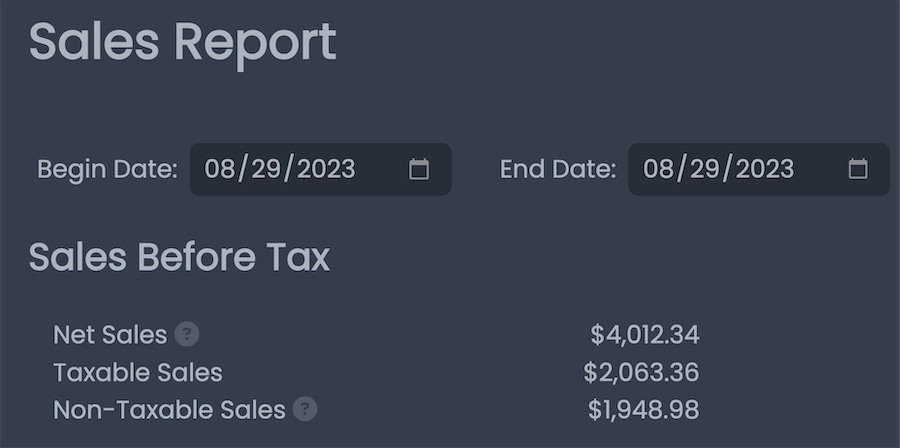Click the Sales Before Tax section heading

point(179,257)
